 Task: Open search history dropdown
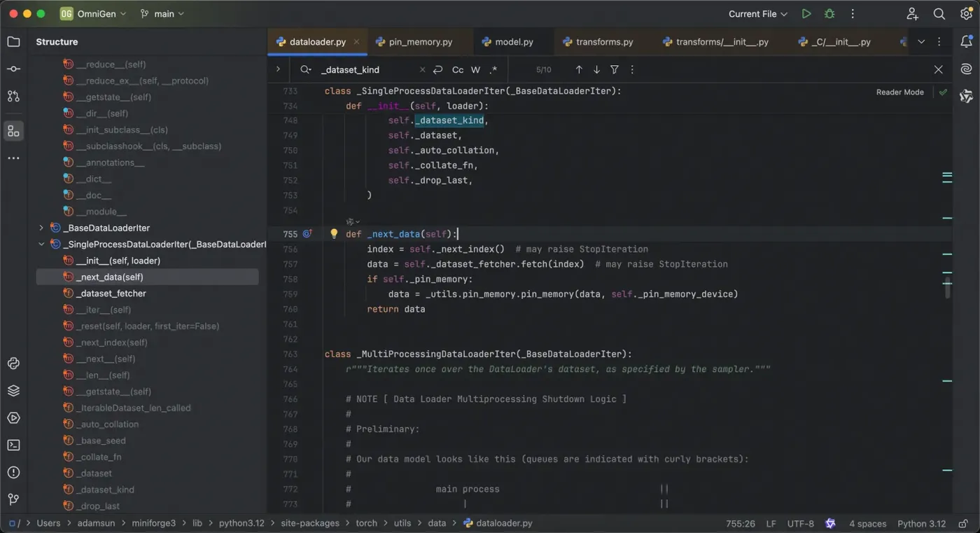306,70
